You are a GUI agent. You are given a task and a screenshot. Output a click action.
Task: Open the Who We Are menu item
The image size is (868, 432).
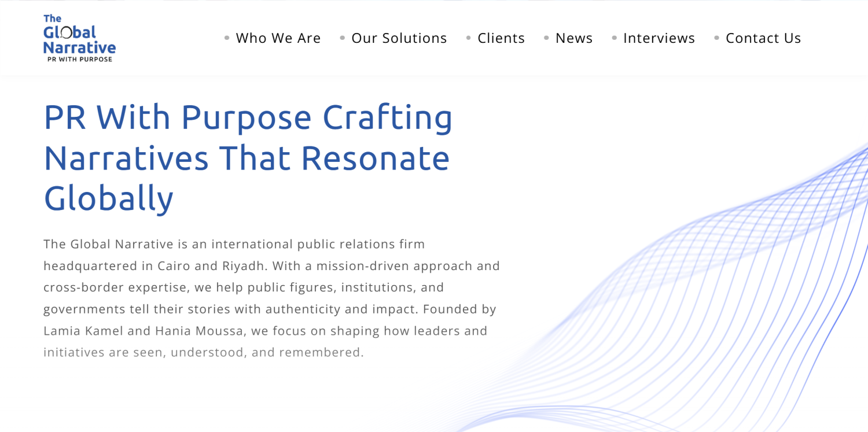tap(278, 38)
